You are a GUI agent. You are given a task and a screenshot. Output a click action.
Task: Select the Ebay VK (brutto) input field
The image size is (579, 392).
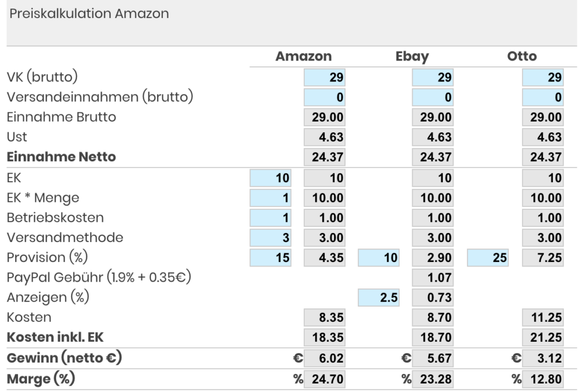(434, 77)
